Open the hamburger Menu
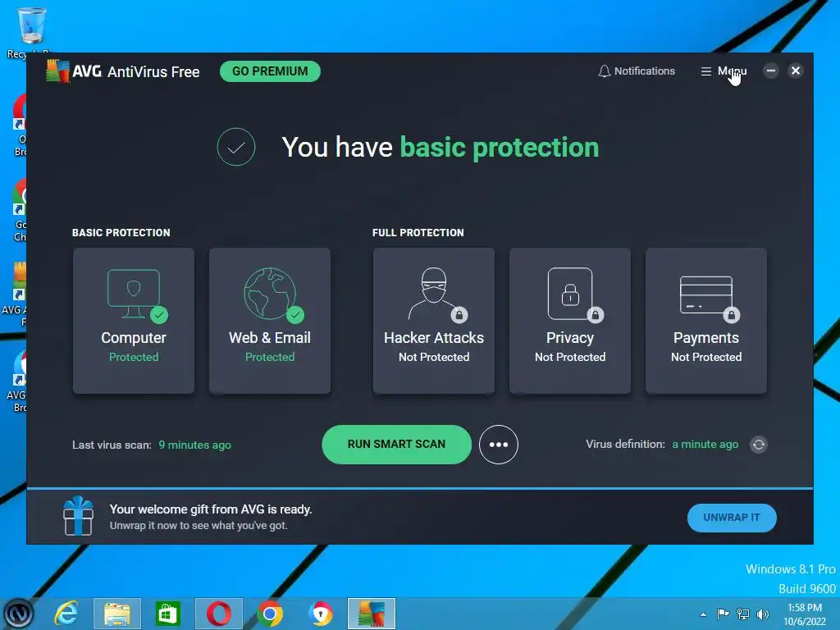 pos(724,71)
